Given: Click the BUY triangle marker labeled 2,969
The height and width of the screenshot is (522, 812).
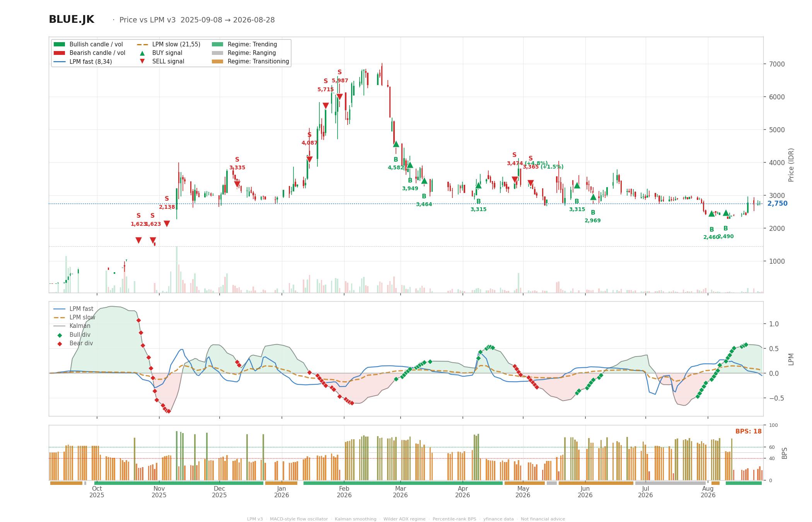Looking at the screenshot, I should [593, 197].
